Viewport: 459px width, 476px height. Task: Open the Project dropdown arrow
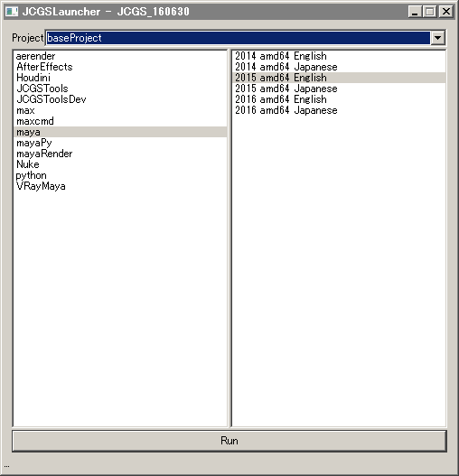437,38
